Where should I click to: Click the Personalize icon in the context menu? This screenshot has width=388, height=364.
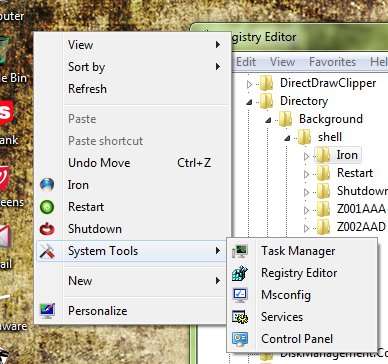tap(47, 311)
